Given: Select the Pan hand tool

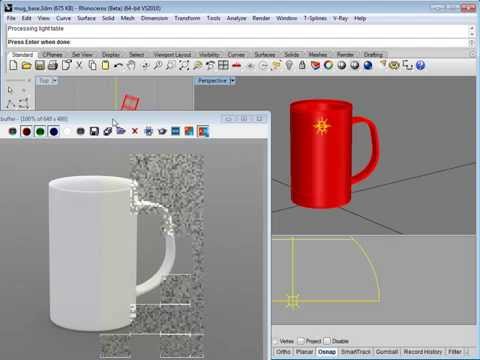Looking at the screenshot, I should click(x=132, y=65).
